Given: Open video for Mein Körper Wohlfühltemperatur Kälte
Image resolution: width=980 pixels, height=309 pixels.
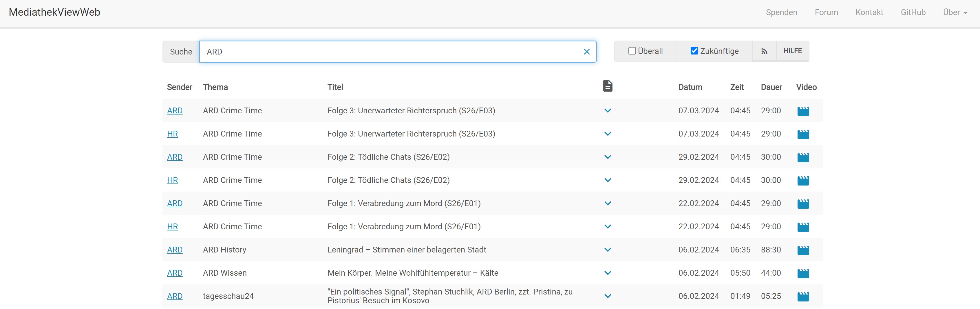Looking at the screenshot, I should click(x=803, y=274).
